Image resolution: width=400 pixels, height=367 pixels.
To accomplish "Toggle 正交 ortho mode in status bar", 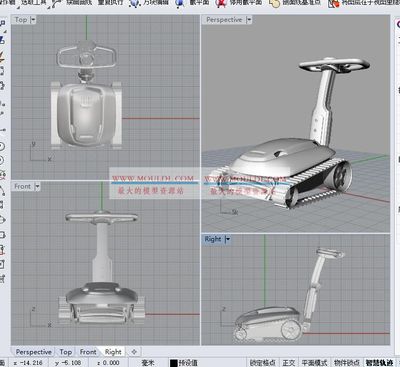I will coord(289,363).
